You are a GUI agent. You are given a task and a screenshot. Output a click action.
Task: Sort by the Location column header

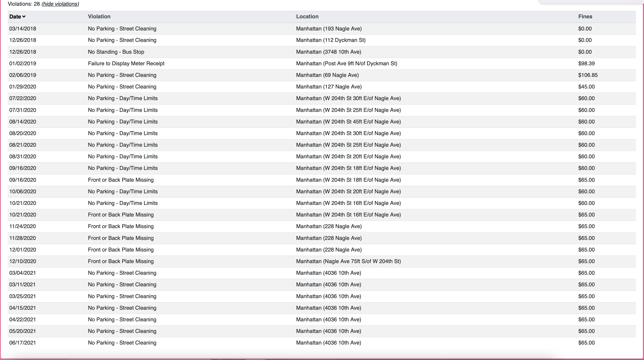click(x=307, y=16)
